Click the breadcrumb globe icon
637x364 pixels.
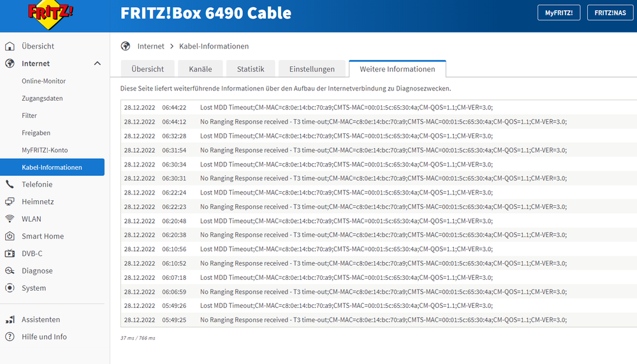126,47
